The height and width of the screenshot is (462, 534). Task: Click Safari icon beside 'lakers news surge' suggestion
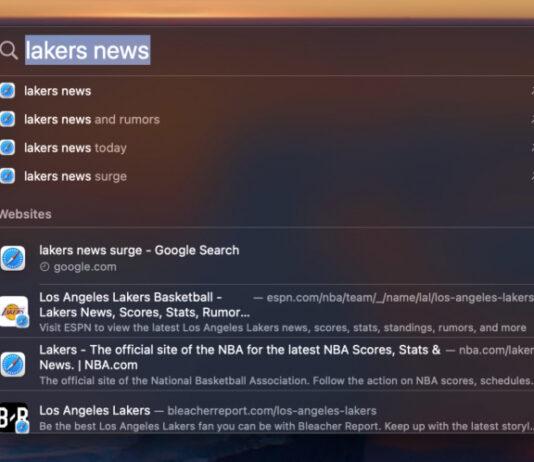(7, 176)
